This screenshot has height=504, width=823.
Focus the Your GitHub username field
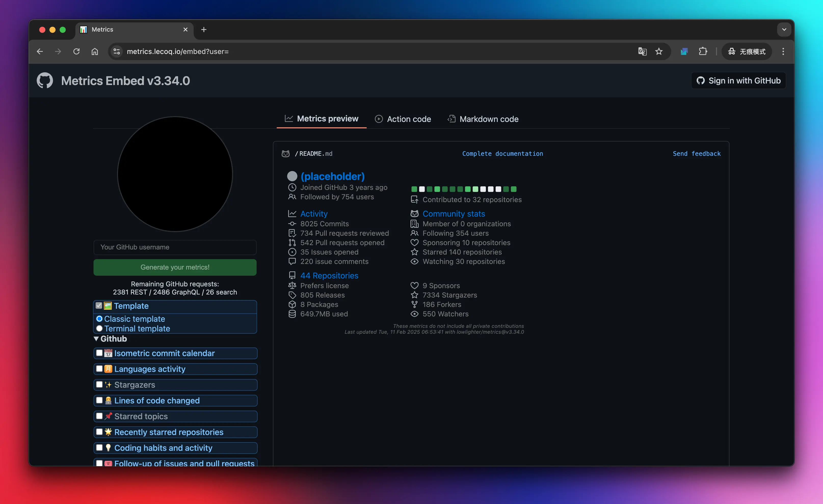(x=175, y=247)
